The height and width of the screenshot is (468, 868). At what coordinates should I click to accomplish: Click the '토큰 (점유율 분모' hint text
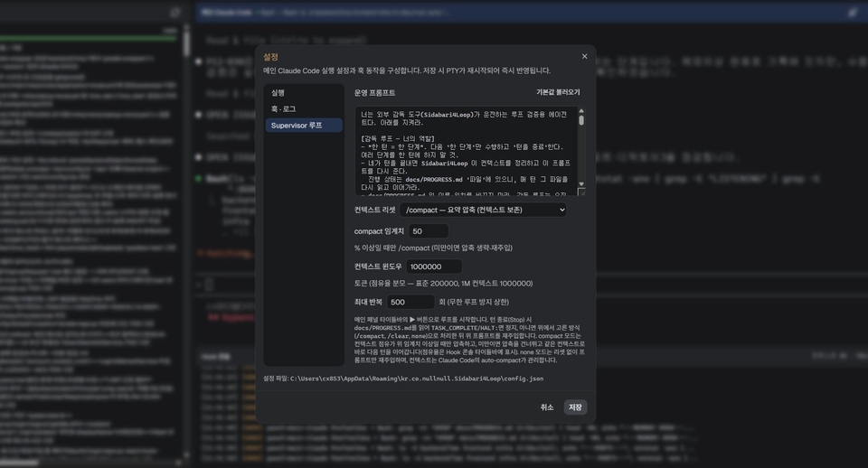coord(443,283)
